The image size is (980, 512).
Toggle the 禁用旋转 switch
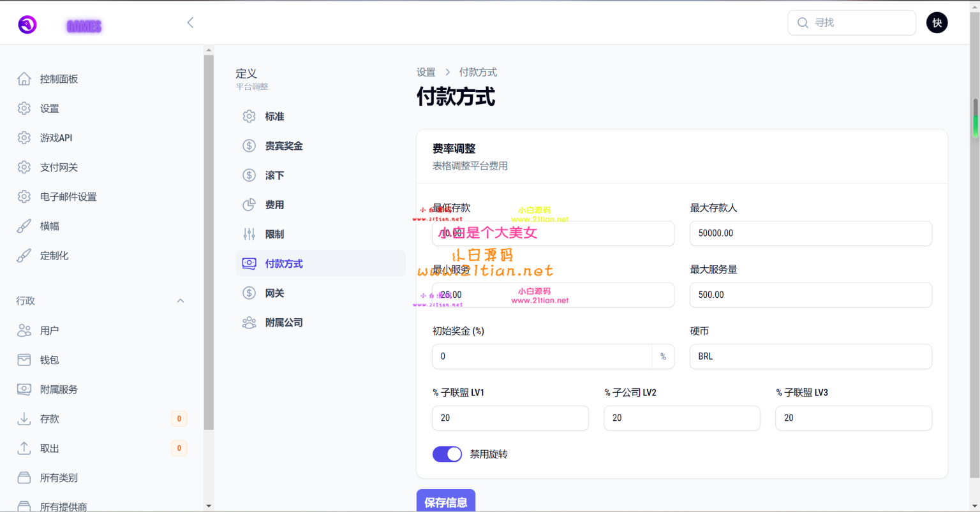(447, 454)
